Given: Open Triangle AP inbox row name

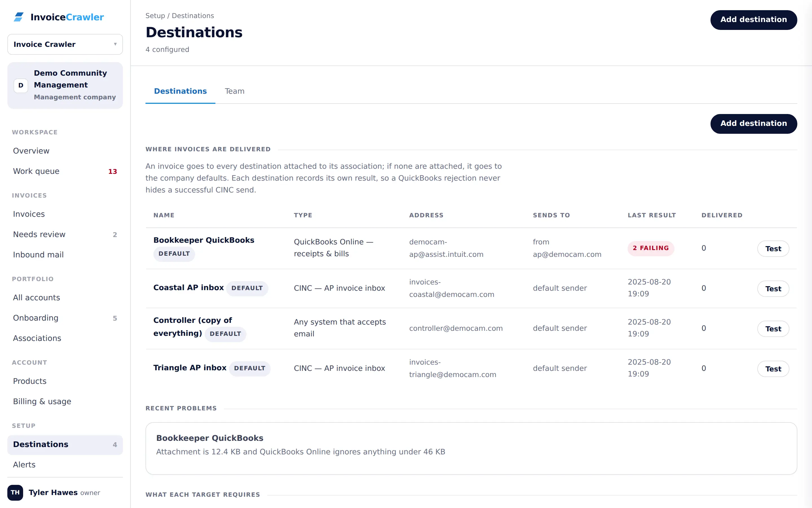Looking at the screenshot, I should tap(190, 368).
